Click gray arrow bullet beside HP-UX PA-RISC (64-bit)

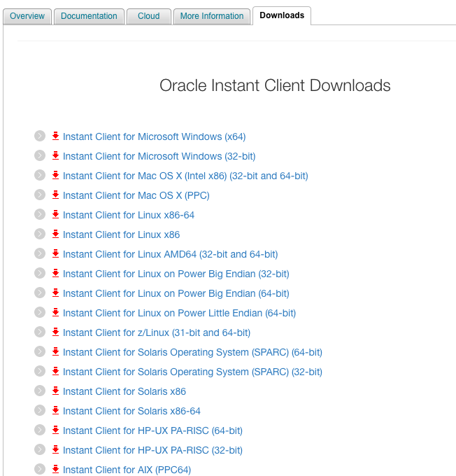(40, 430)
